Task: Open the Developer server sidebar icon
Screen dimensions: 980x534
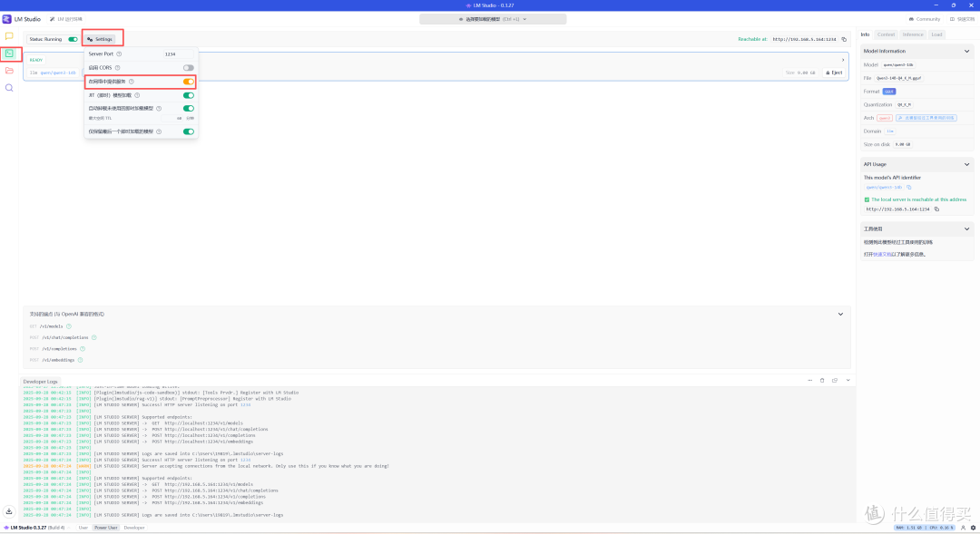Action: click(9, 53)
